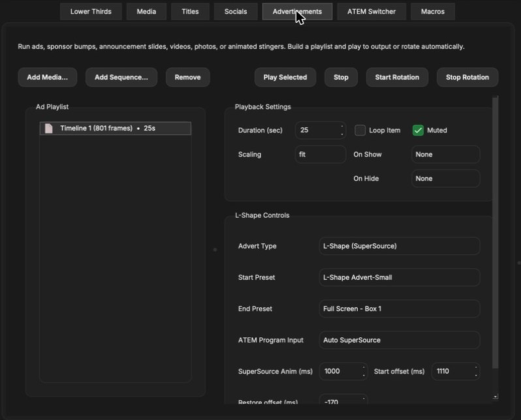Click the file icon next to Timeline 1

coord(48,128)
